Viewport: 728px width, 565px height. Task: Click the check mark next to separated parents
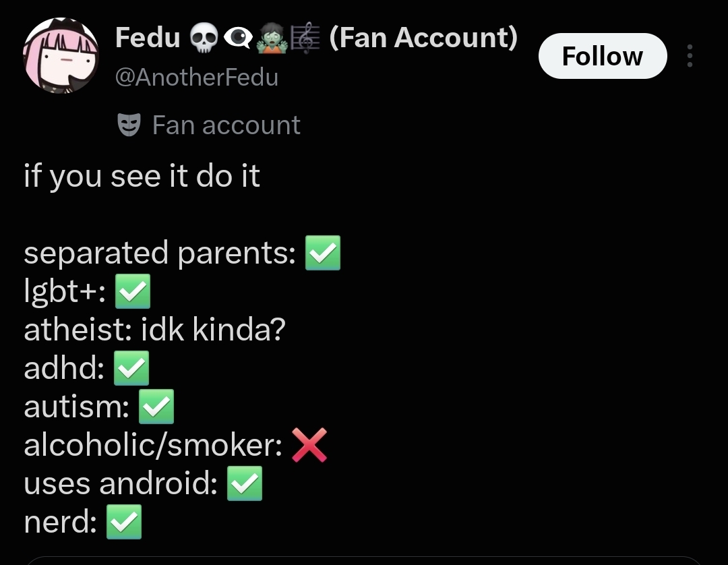(323, 253)
